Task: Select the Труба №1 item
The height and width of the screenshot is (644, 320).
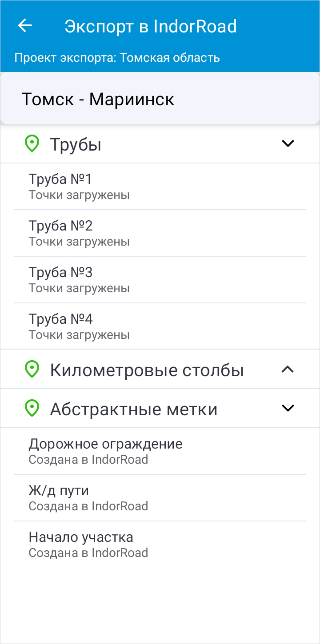Action: pos(160,187)
